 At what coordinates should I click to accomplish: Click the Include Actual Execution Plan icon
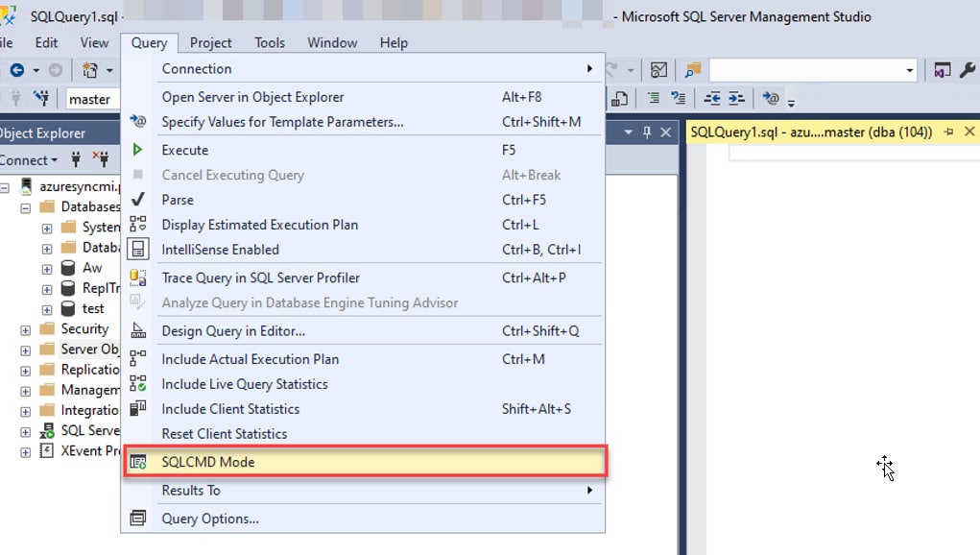click(137, 359)
